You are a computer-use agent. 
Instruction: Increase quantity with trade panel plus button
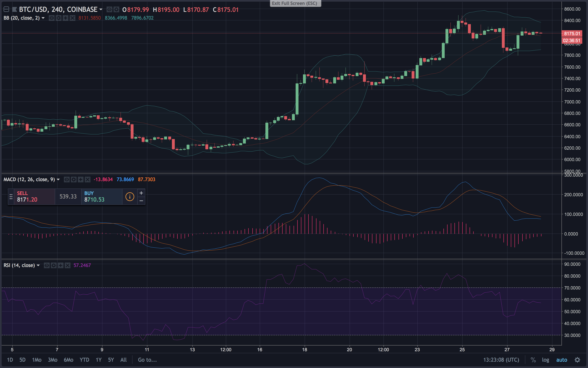(x=141, y=193)
